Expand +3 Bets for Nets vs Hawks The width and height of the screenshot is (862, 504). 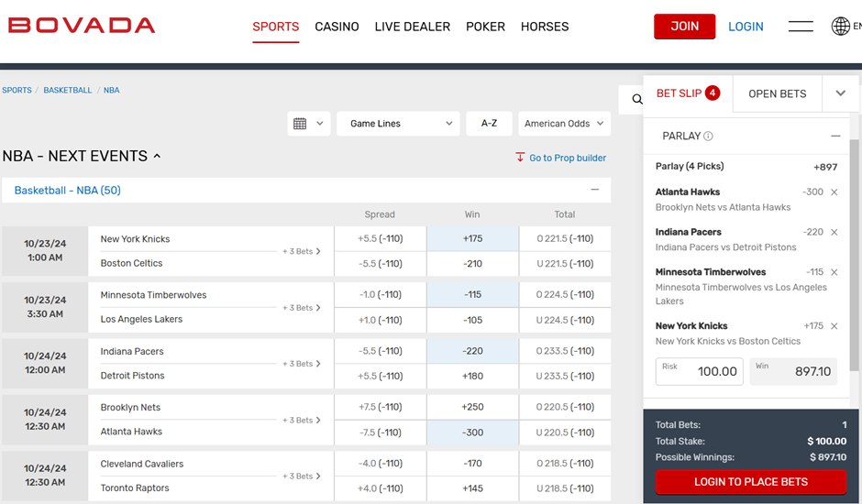302,420
